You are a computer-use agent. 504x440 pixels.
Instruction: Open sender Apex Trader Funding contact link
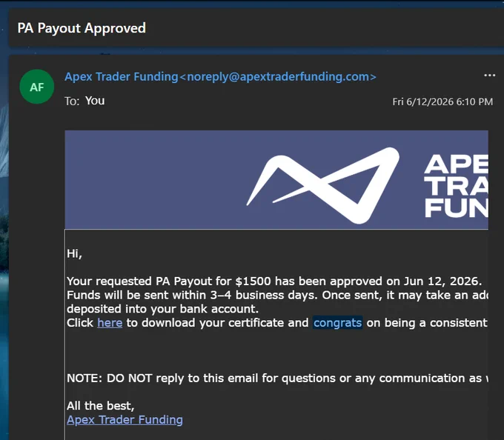click(x=121, y=77)
